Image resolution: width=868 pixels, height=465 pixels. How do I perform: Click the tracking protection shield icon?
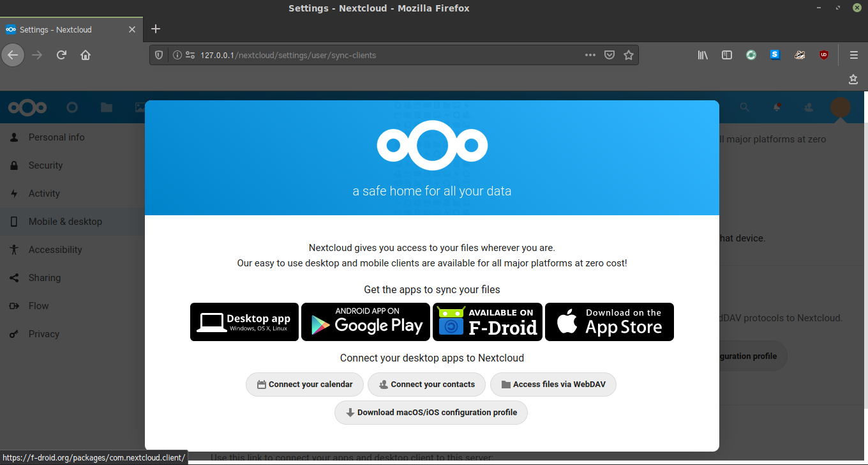point(160,55)
